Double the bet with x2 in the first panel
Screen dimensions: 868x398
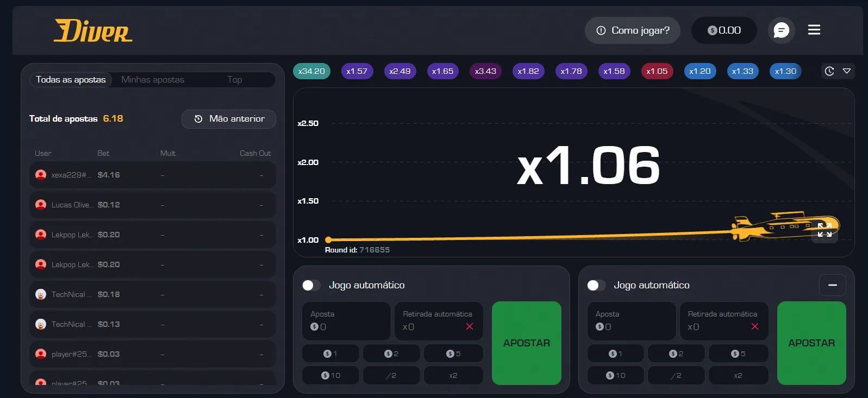click(453, 375)
